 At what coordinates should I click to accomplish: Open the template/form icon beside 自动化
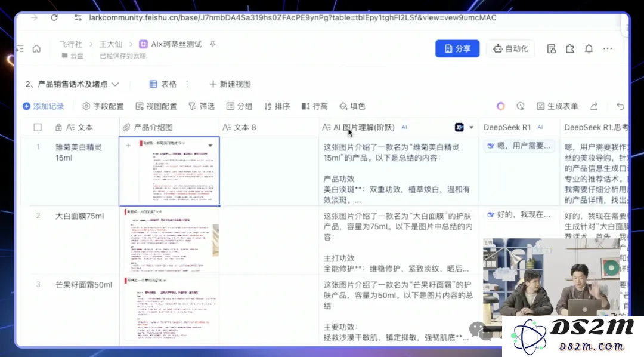pyautogui.click(x=551, y=49)
